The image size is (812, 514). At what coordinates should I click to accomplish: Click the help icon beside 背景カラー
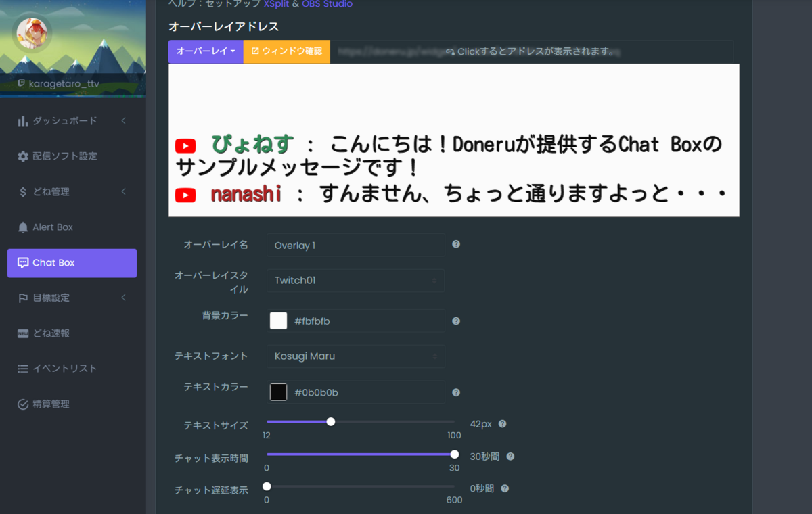point(456,321)
